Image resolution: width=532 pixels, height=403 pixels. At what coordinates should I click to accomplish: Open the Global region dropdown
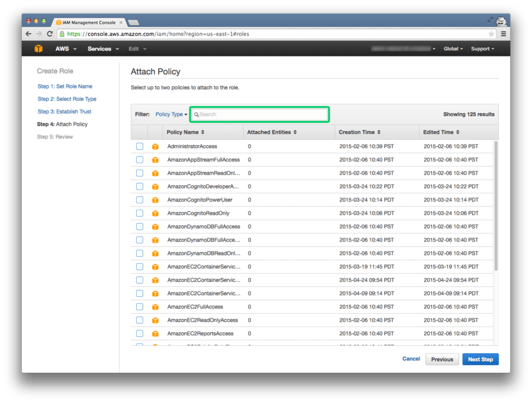coord(453,49)
